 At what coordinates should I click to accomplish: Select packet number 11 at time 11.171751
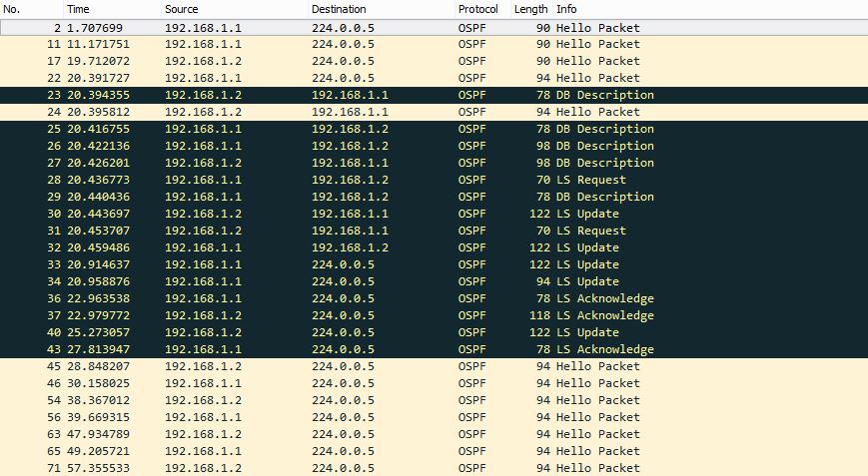[434, 44]
